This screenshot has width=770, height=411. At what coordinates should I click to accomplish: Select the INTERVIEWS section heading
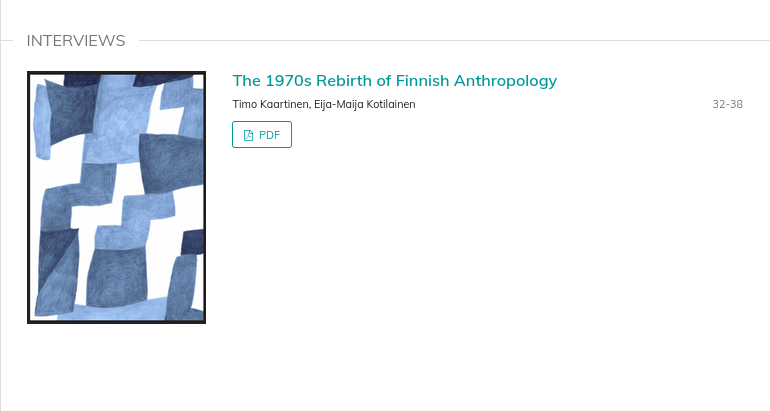[76, 41]
